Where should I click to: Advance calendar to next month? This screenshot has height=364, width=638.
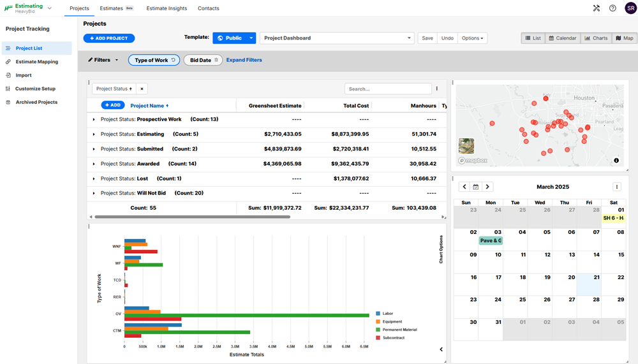pyautogui.click(x=487, y=187)
